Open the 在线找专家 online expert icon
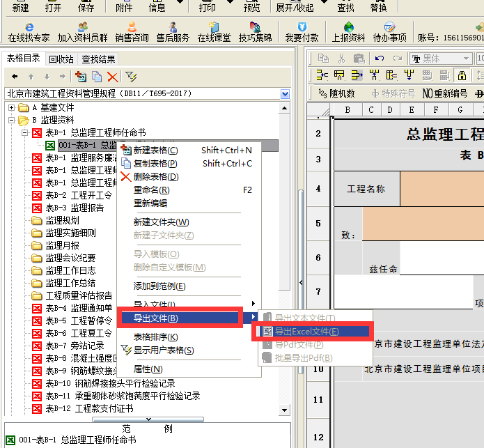Screen dimensions: 484x448 tap(29, 32)
